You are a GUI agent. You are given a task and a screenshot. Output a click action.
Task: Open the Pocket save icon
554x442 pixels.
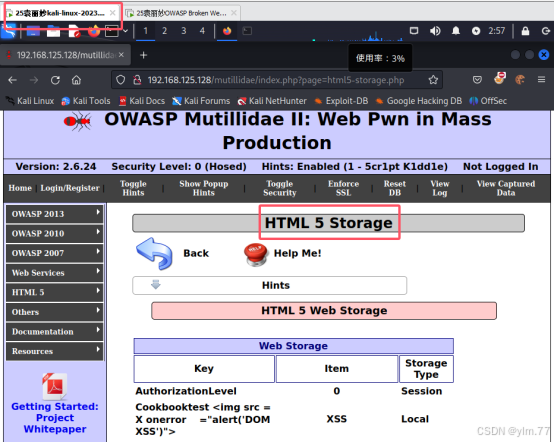[x=477, y=80]
